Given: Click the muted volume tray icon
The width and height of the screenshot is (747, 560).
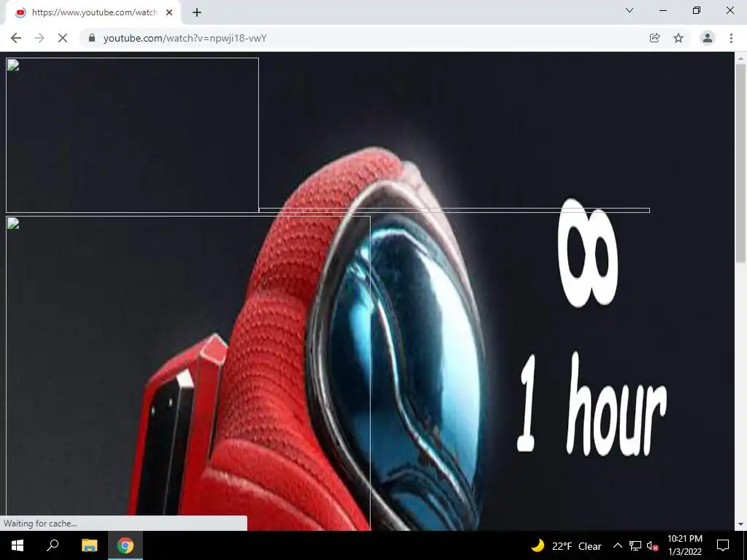Looking at the screenshot, I should click(652, 545).
